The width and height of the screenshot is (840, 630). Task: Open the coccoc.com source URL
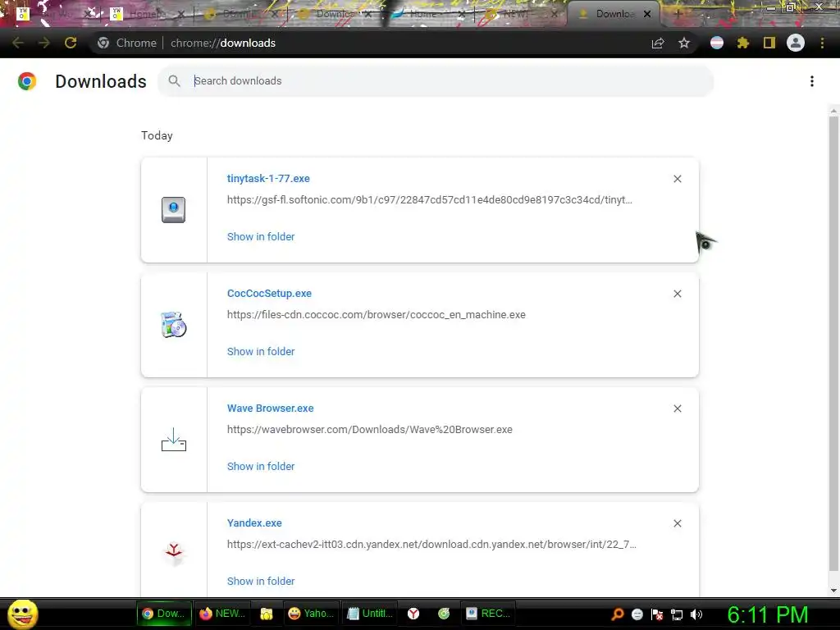pyautogui.click(x=376, y=314)
